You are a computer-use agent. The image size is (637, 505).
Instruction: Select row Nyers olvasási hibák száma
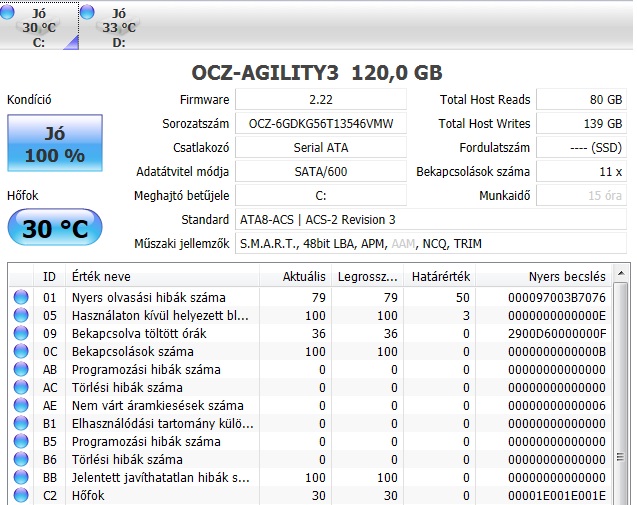pyautogui.click(x=310, y=297)
